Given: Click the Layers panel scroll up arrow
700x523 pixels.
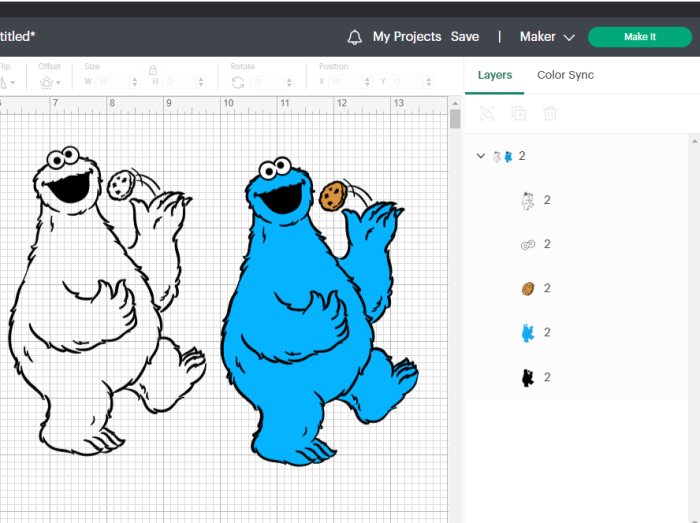Looking at the screenshot, I should coord(695,141).
